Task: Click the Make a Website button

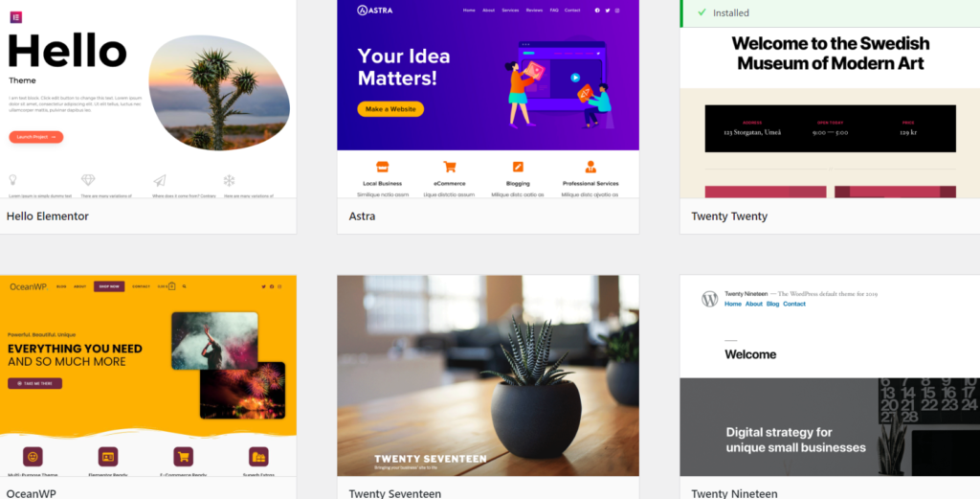Action: 390,109
